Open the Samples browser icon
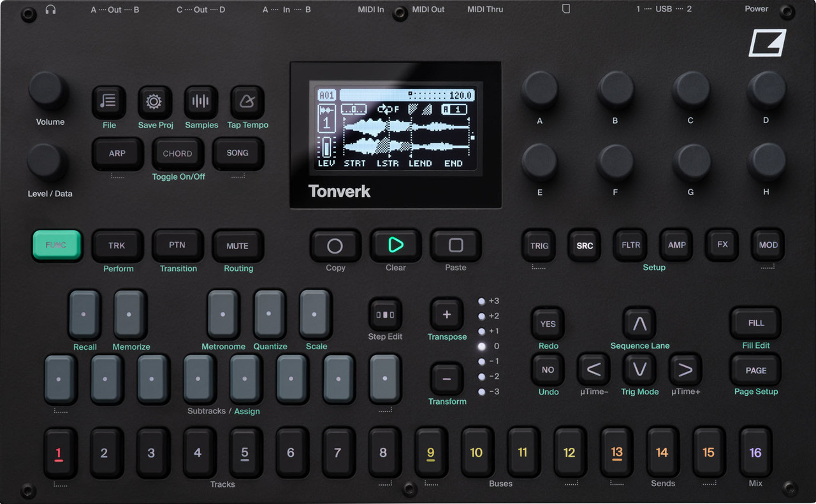The image size is (816, 504). 201,102
